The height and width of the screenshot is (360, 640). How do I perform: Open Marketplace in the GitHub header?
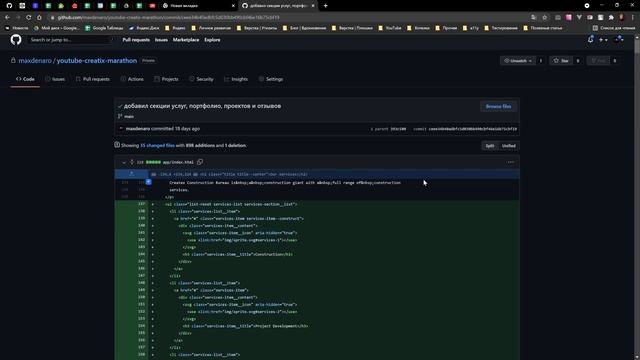186,40
